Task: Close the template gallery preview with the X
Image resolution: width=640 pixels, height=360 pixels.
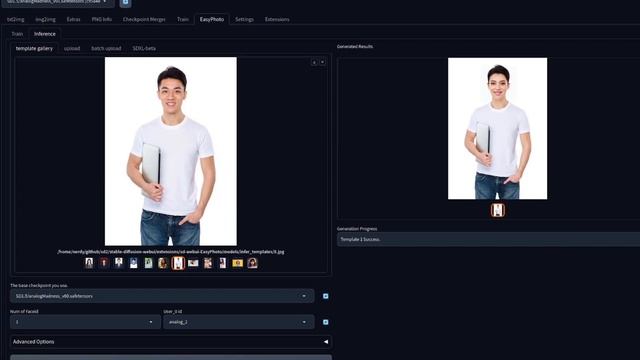Action: click(x=322, y=62)
